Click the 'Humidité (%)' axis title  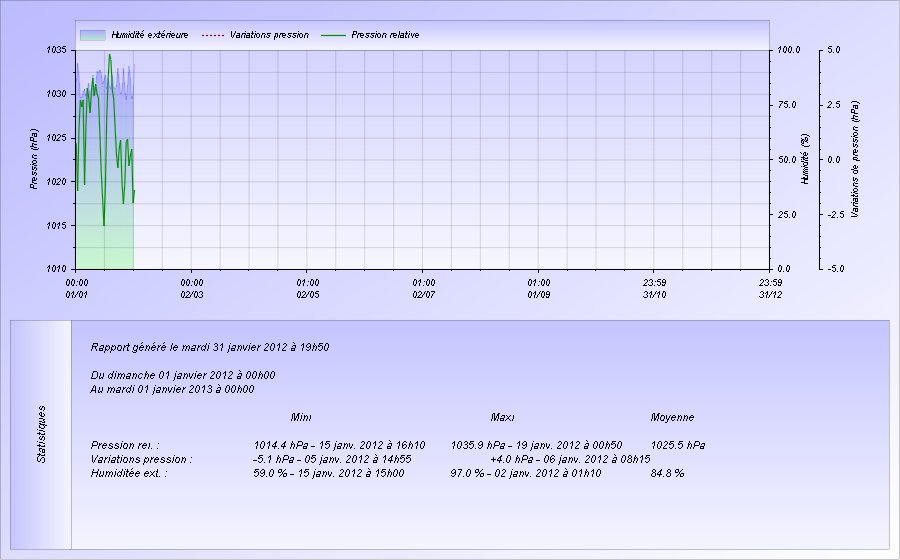[805, 159]
